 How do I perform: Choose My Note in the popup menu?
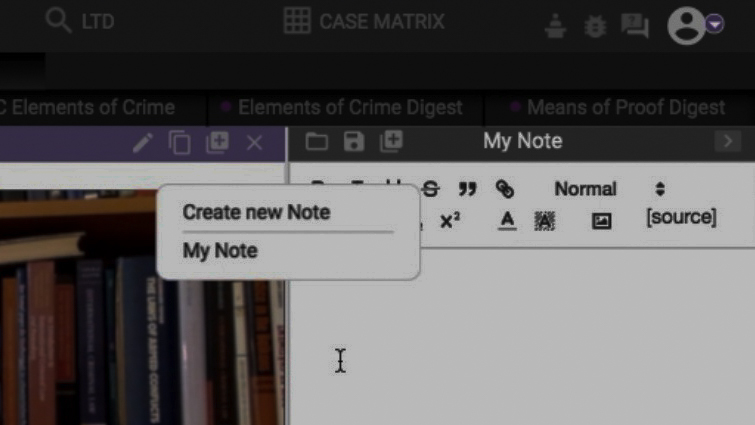220,250
